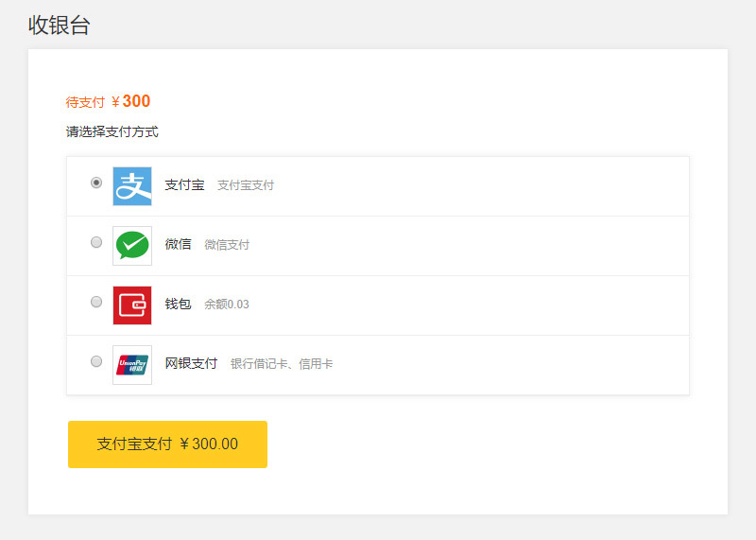Image resolution: width=756 pixels, height=540 pixels.
Task: Select the 支付宝 radio button
Action: click(96, 183)
